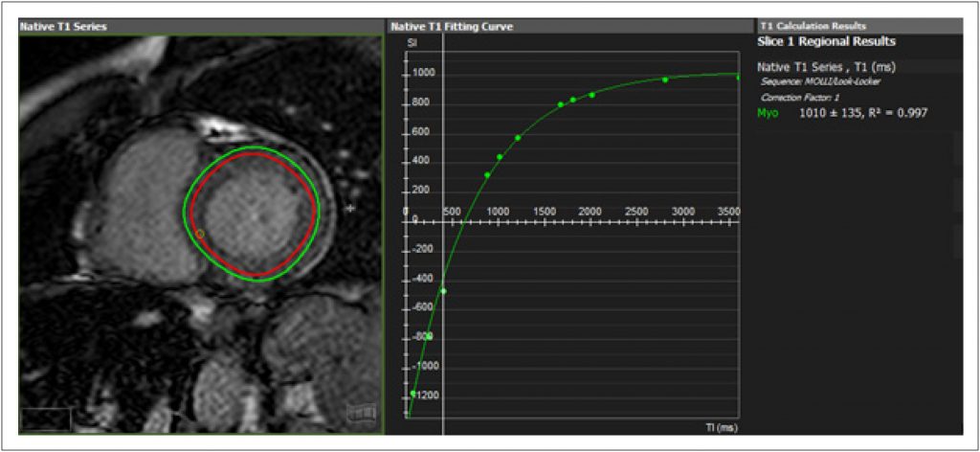Click the Sequence: MOLLI/Look-Locker line
980x452 pixels.
[821, 82]
